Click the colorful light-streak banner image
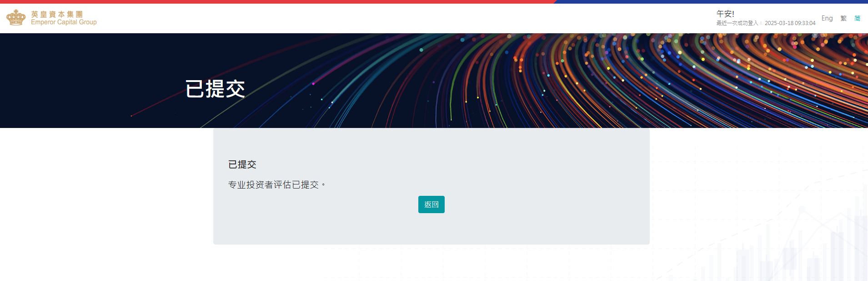868x281 pixels. (x=637, y=80)
